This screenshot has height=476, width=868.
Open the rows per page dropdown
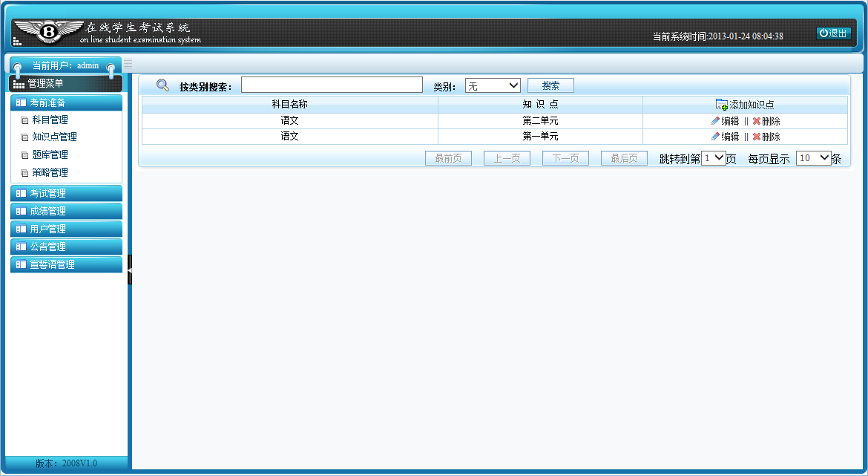tap(813, 158)
